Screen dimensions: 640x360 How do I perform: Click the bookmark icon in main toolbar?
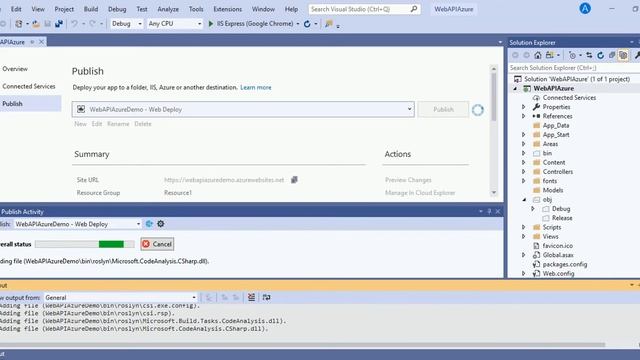(x=329, y=24)
